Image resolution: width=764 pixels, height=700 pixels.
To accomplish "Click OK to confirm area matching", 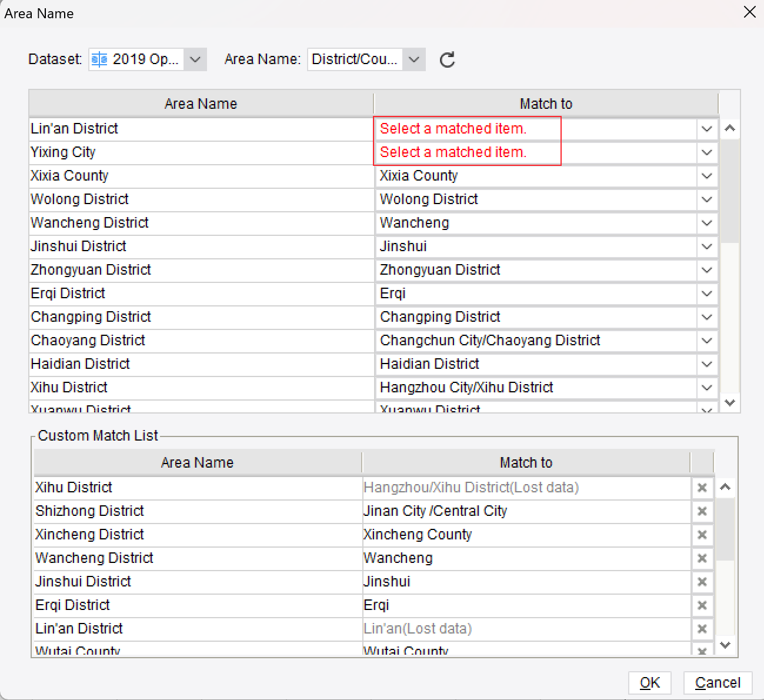I will click(650, 682).
